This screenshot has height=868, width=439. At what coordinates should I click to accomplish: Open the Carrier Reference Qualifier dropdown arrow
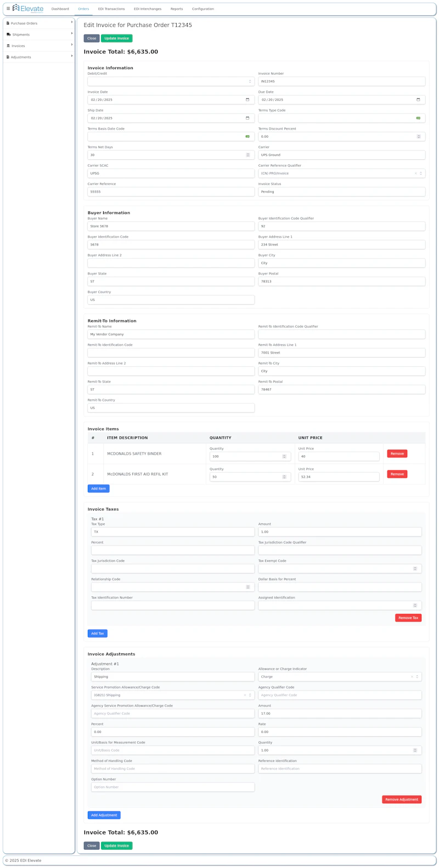click(421, 173)
